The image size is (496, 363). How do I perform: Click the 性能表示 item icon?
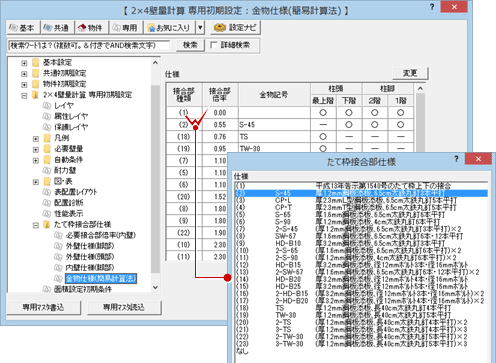(x=47, y=213)
